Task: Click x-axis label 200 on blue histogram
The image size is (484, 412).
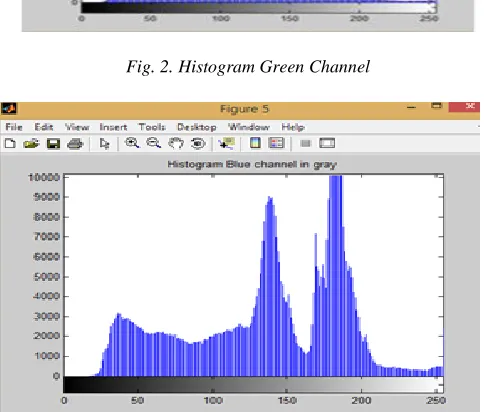Action: click(361, 400)
